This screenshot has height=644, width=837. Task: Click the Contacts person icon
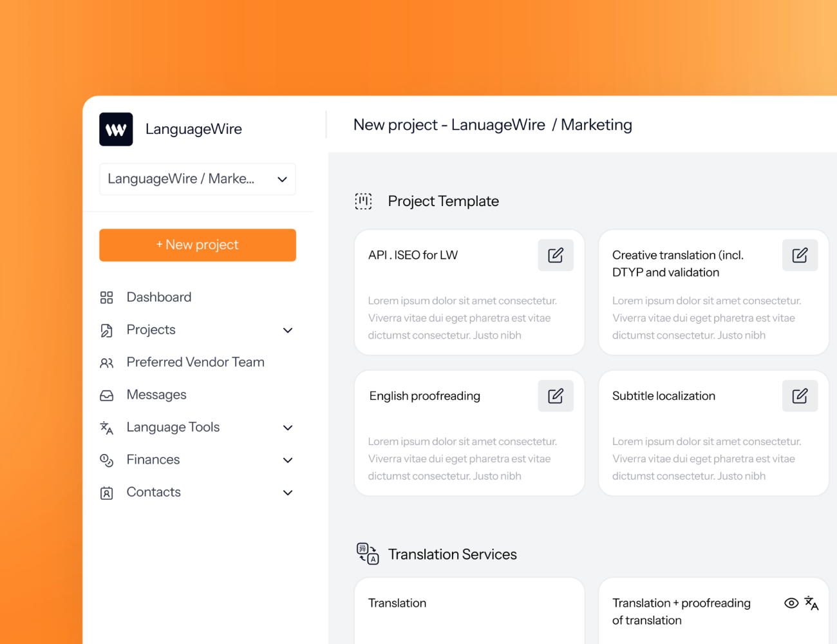pyautogui.click(x=107, y=492)
